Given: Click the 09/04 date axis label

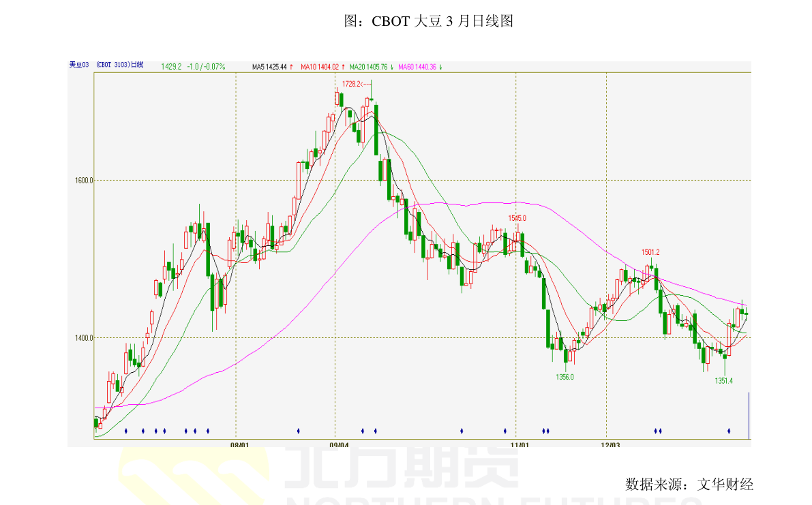Looking at the screenshot, I should [x=339, y=445].
